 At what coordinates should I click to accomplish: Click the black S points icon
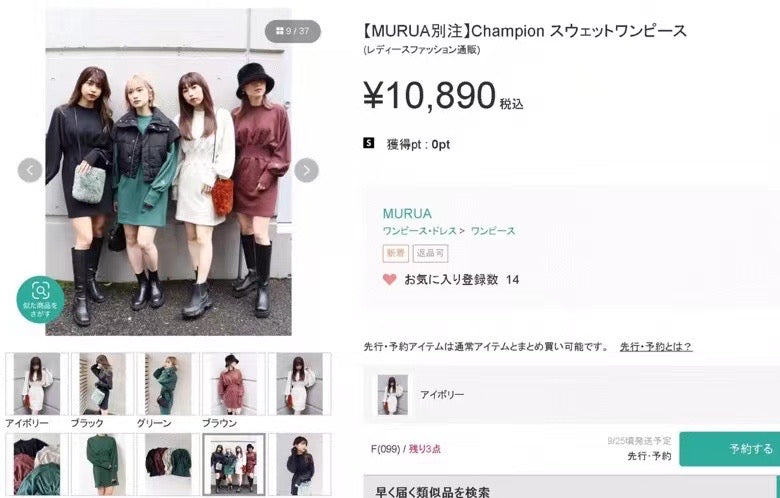(368, 144)
